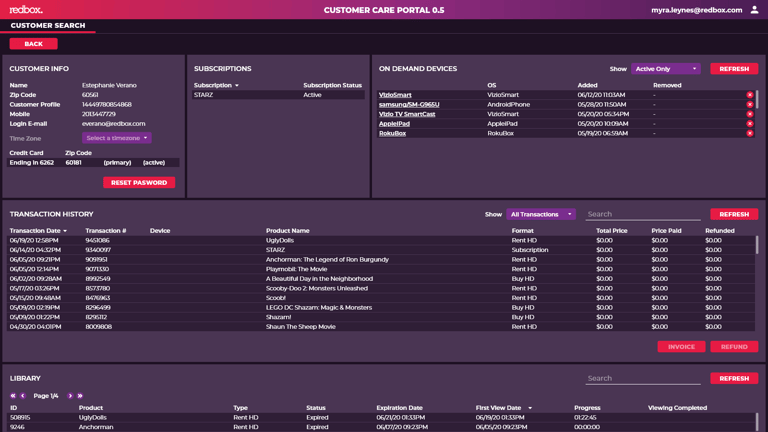Sort library by First View Date
This screenshot has height=432, width=768.
tap(504, 408)
